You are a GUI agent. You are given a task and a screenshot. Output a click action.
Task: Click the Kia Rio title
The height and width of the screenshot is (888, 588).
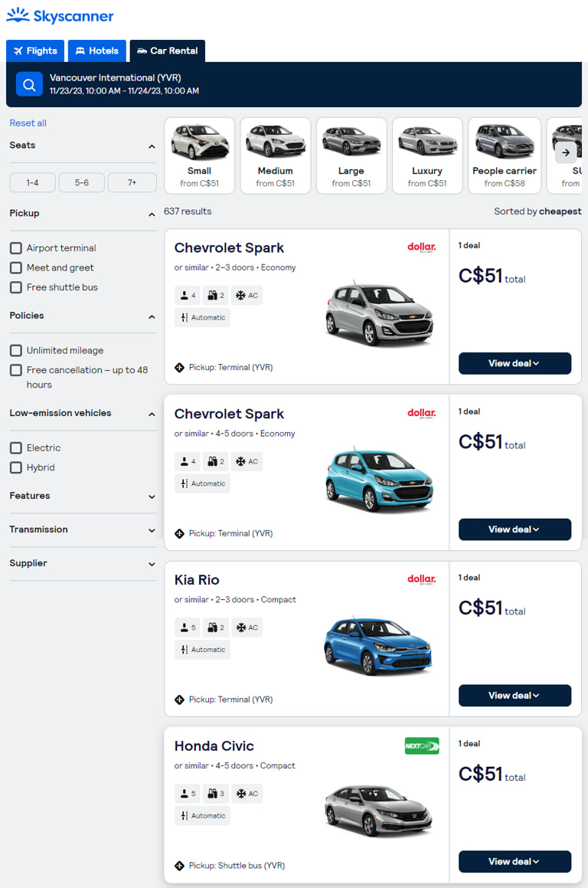[x=196, y=580]
